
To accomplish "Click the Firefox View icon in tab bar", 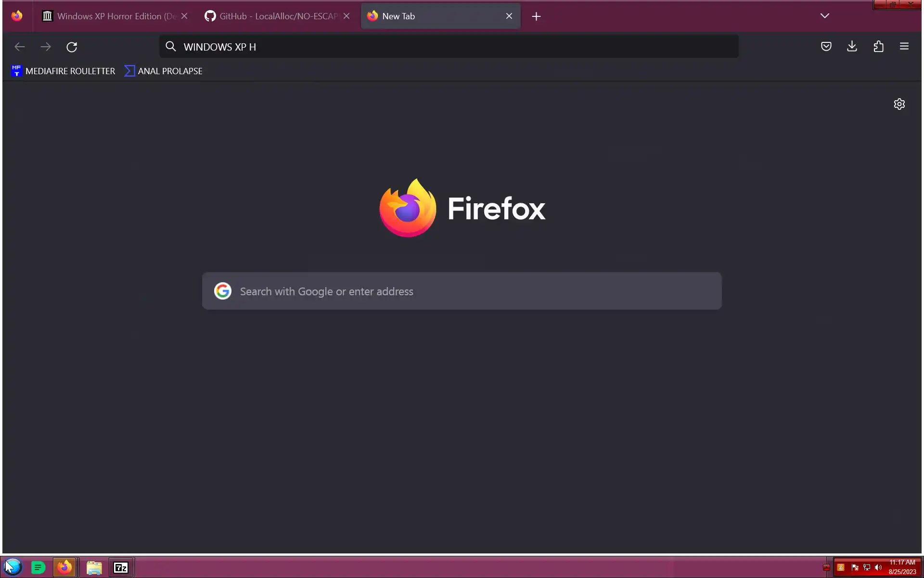I will point(17,16).
